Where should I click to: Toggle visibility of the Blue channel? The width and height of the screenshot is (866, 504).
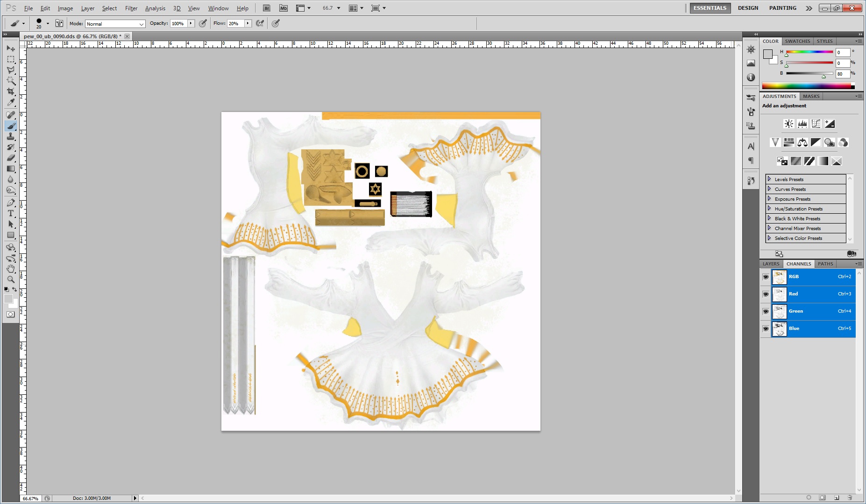(766, 329)
